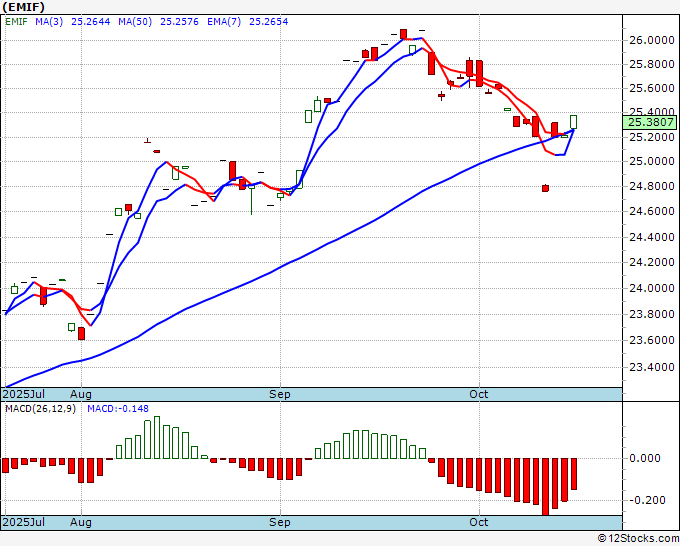Click Aug on the MACD date axis
680x546 pixels.
click(x=81, y=522)
